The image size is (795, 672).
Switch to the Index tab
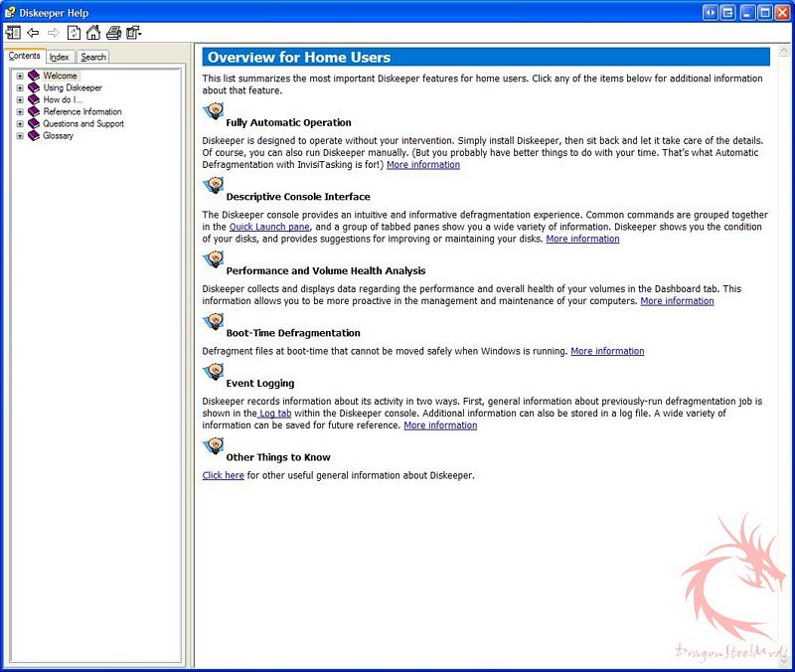pos(60,58)
